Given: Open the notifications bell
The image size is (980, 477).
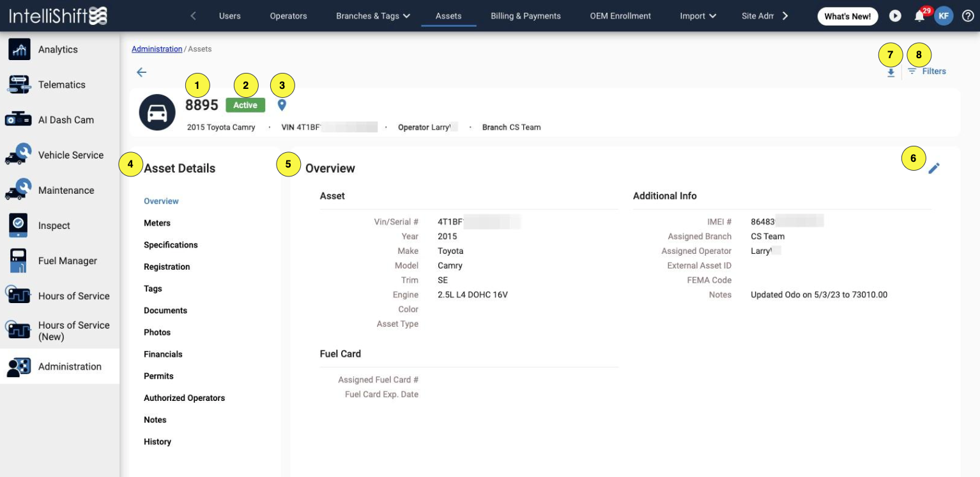Looking at the screenshot, I should pyautogui.click(x=919, y=15).
